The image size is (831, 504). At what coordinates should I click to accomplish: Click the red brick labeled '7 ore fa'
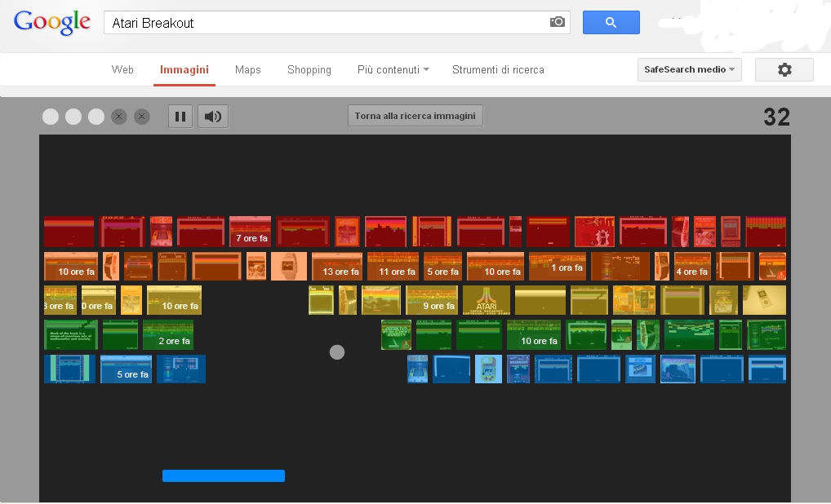[250, 232]
